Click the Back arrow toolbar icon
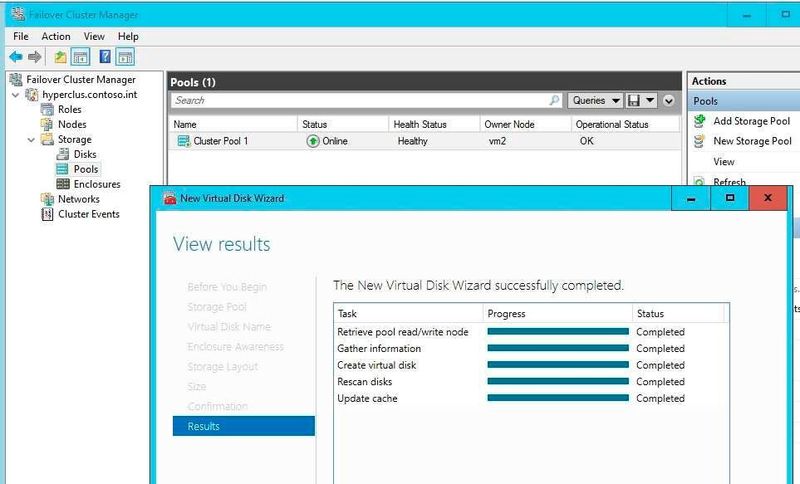The width and height of the screenshot is (800, 484). click(x=16, y=57)
